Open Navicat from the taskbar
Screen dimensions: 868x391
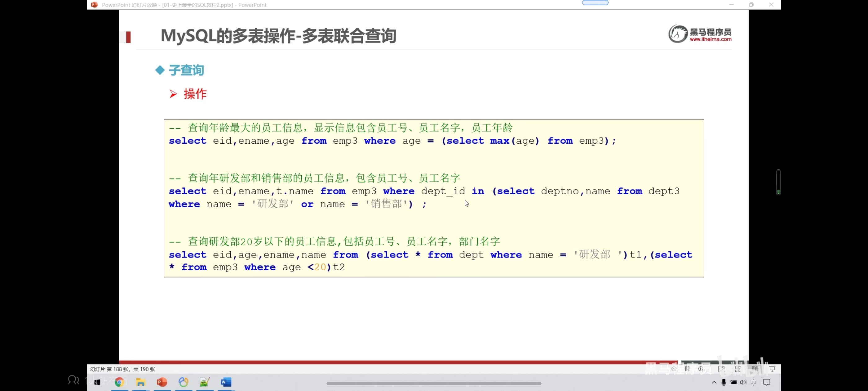pos(183,382)
